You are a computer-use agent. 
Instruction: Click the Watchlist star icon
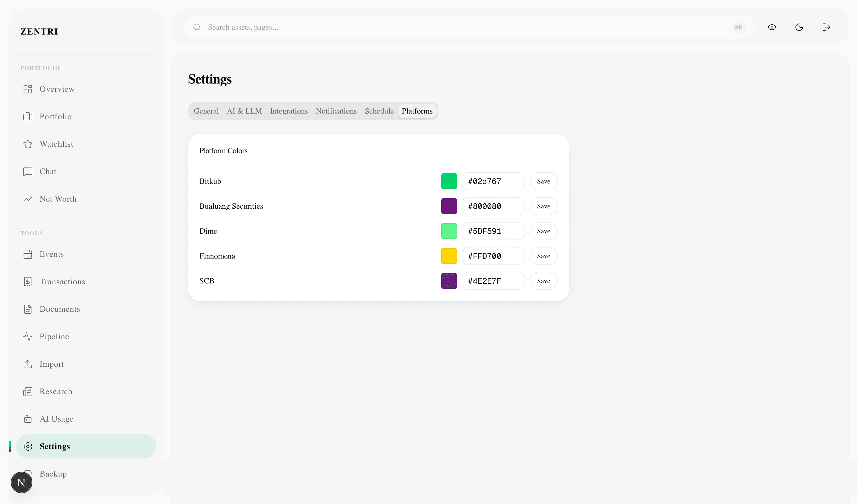click(x=27, y=144)
